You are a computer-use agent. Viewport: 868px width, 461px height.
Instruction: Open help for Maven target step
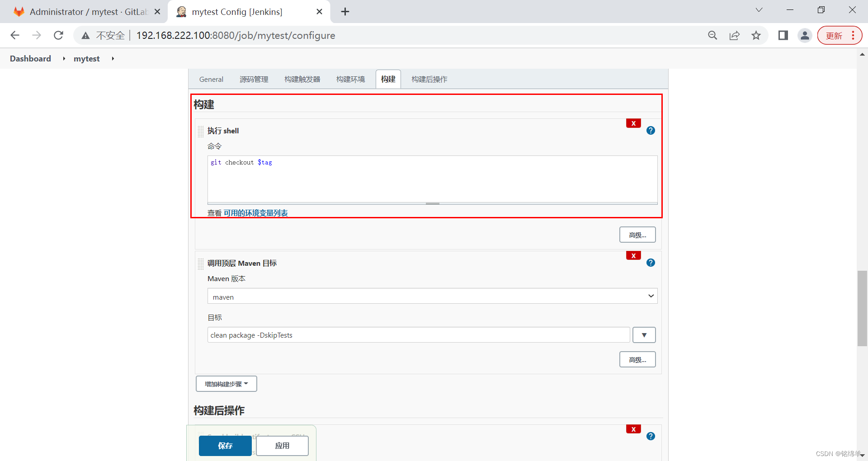point(651,263)
